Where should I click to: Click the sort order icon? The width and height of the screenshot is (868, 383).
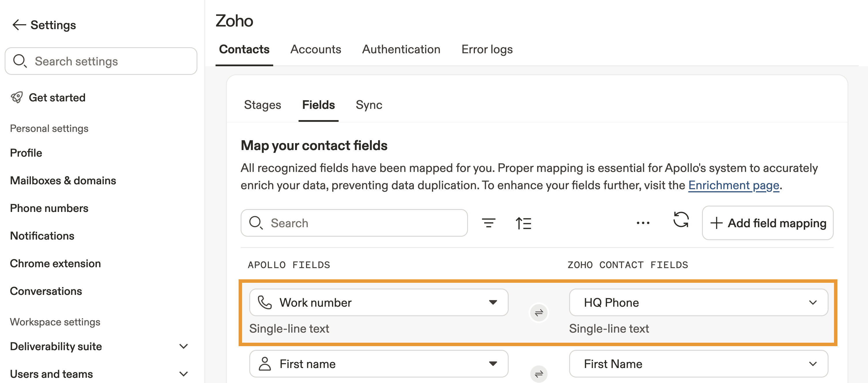tap(523, 223)
